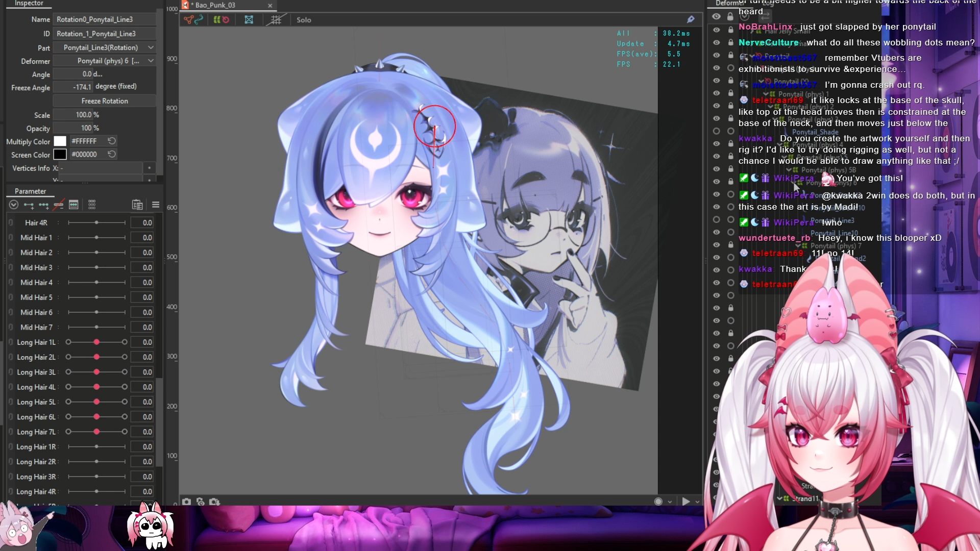Click the camera snapshot icon
This screenshot has width=980, height=551.
[x=187, y=502]
